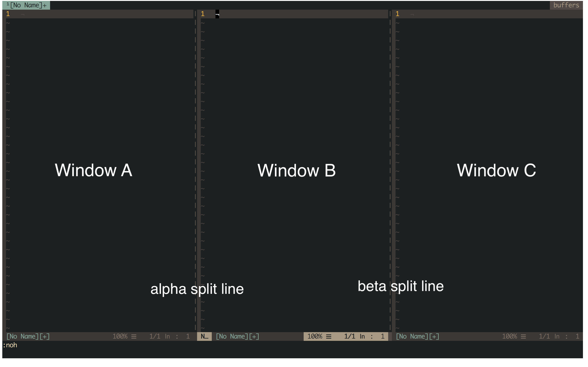The width and height of the screenshot is (588, 367).
Task: Click the end-of-line marker in Window A
Action: pos(23,14)
